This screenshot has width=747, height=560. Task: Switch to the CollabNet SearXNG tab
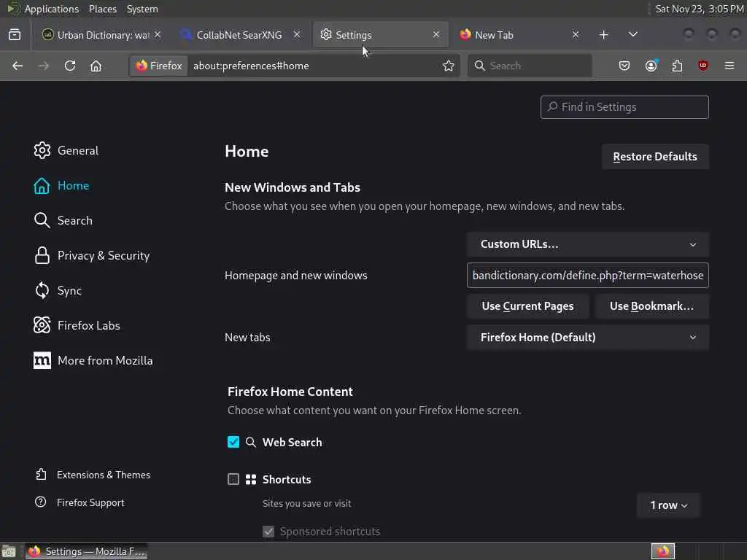click(x=240, y=35)
